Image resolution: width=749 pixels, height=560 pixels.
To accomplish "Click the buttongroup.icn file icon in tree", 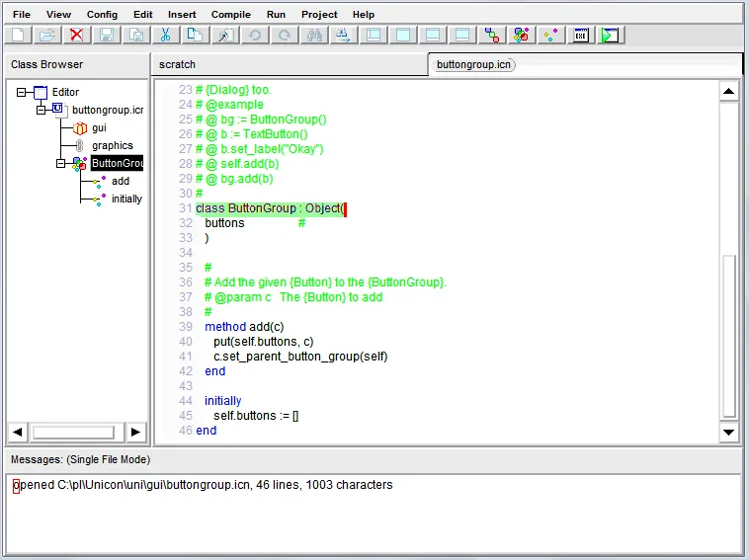I will coord(58,110).
